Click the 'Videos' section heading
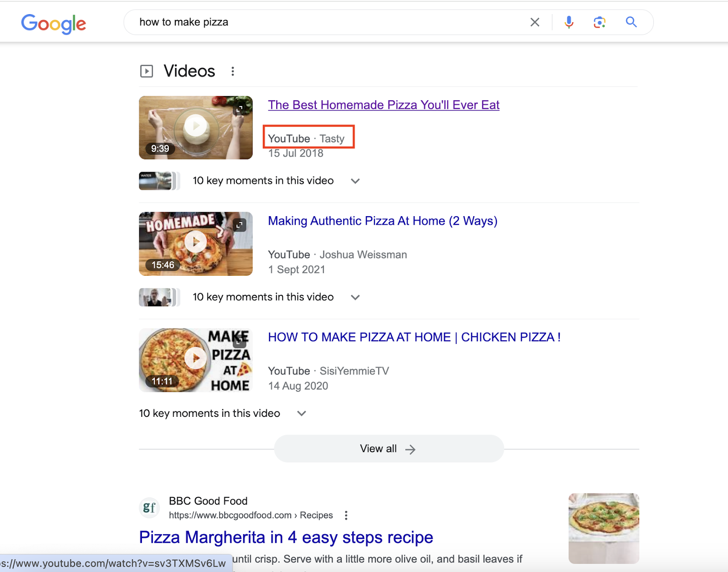 pyautogui.click(x=189, y=71)
